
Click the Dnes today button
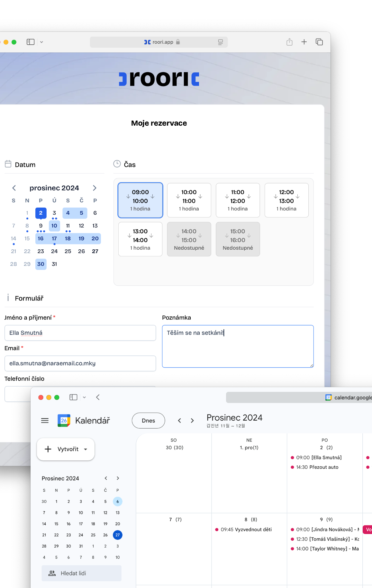coord(148,421)
